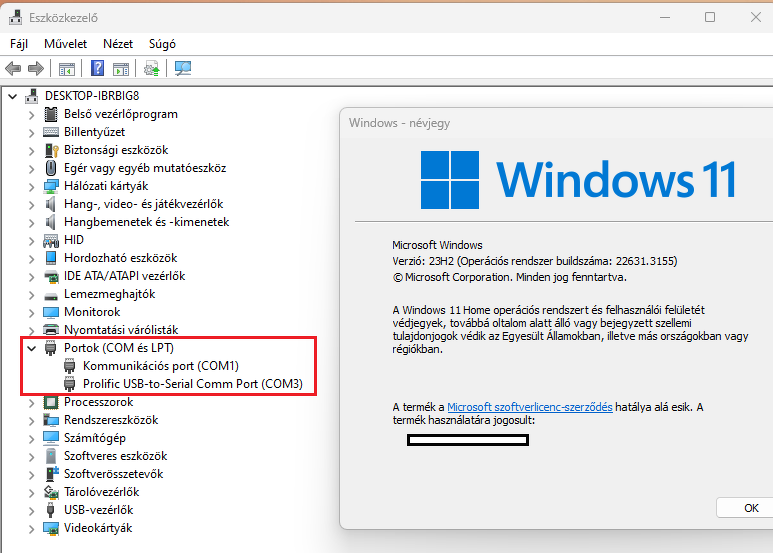Open the Fájl menu

point(19,44)
